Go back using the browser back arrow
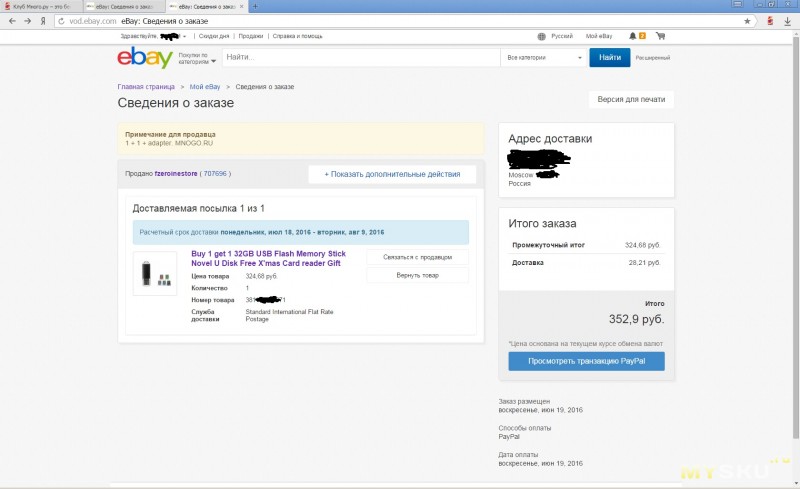 [12, 21]
